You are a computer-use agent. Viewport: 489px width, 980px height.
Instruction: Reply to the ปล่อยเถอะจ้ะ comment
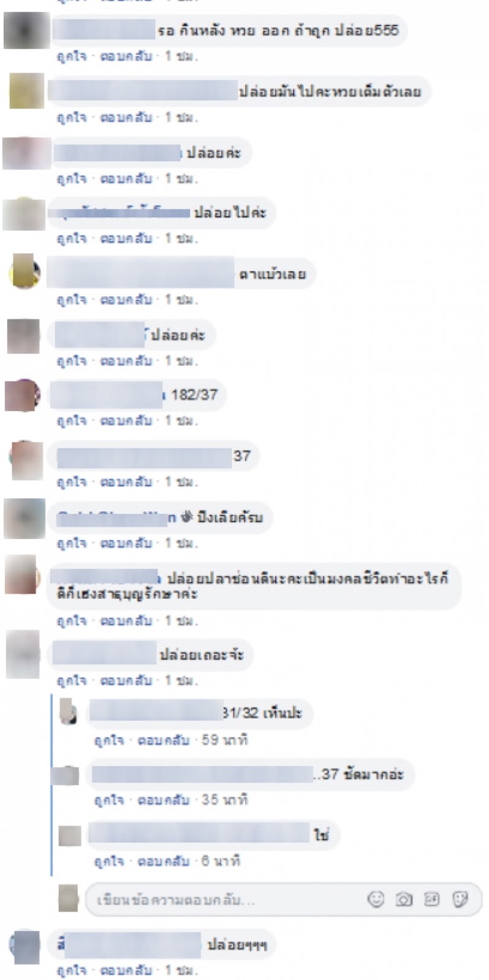pos(126,680)
